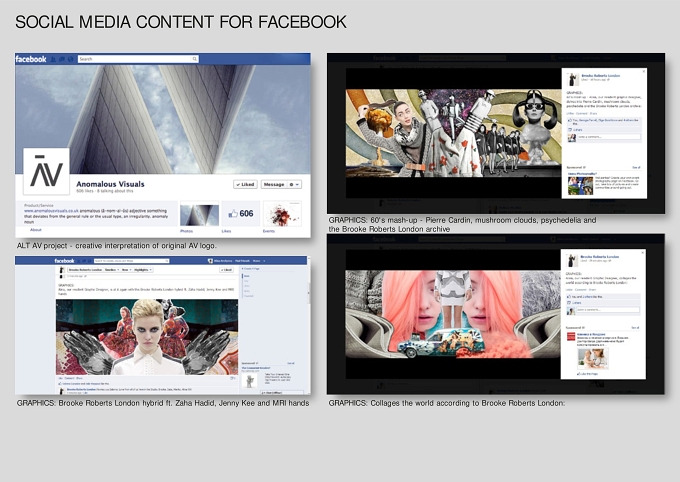Open the Zaha Hadid hybrid collage image
The width and height of the screenshot is (680, 482).
click(147, 337)
